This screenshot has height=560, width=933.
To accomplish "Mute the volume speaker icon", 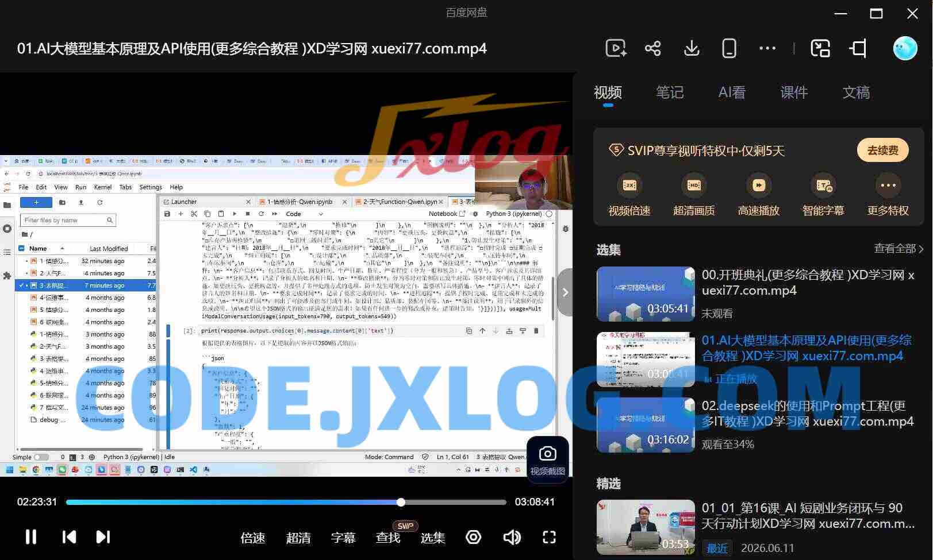I will pyautogui.click(x=512, y=537).
